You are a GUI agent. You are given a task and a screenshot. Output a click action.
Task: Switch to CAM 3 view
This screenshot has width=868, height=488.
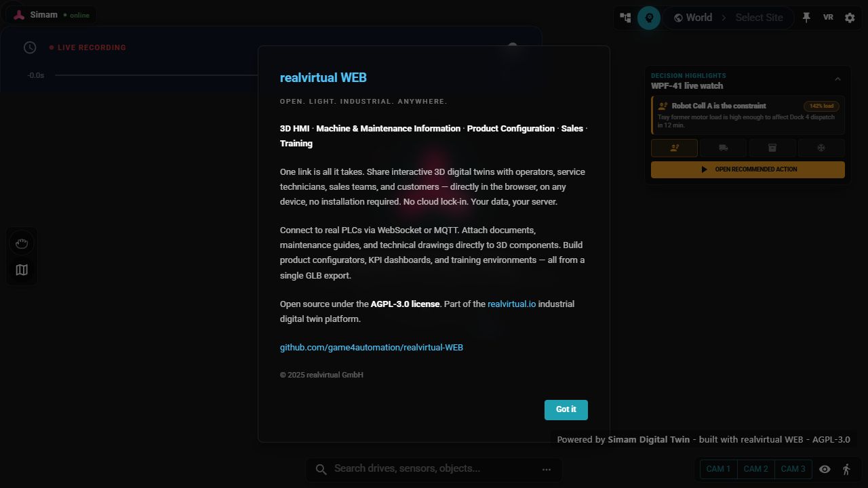(x=793, y=469)
